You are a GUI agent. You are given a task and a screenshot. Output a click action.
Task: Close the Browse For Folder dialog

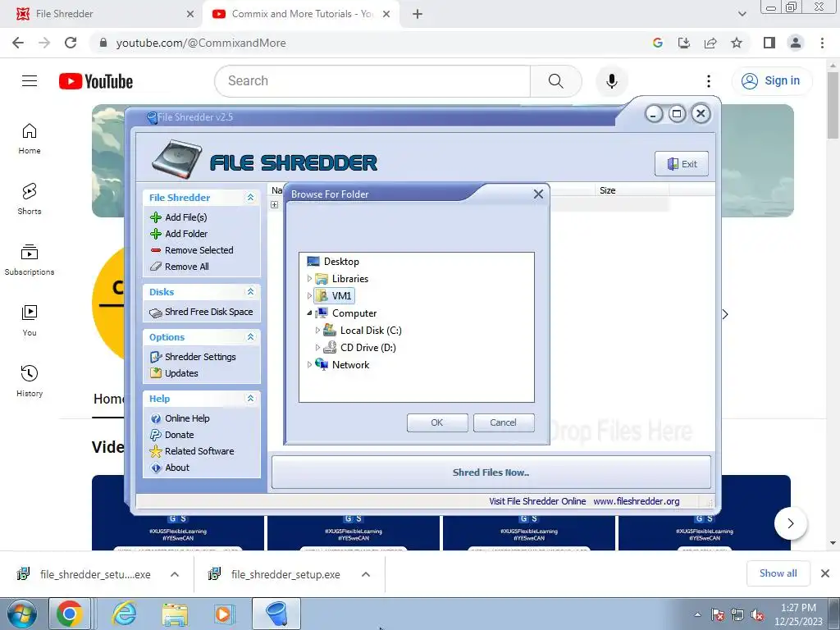pyautogui.click(x=538, y=194)
